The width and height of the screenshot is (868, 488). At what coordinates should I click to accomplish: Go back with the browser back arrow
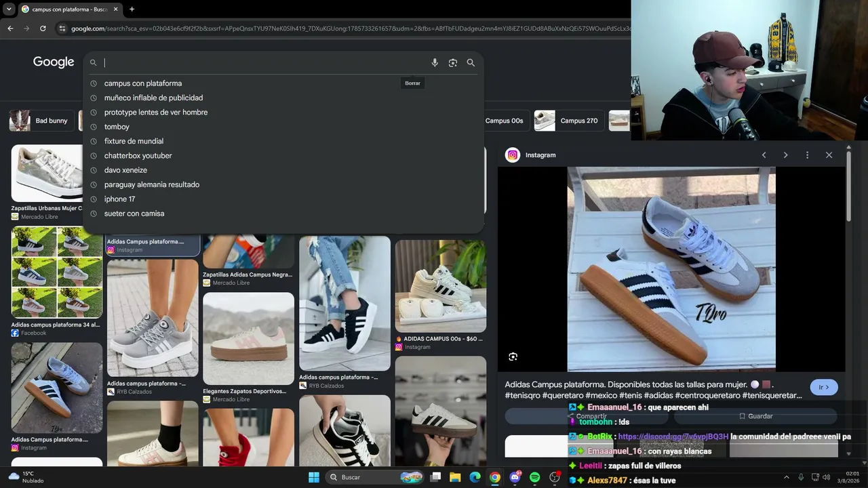click(10, 28)
